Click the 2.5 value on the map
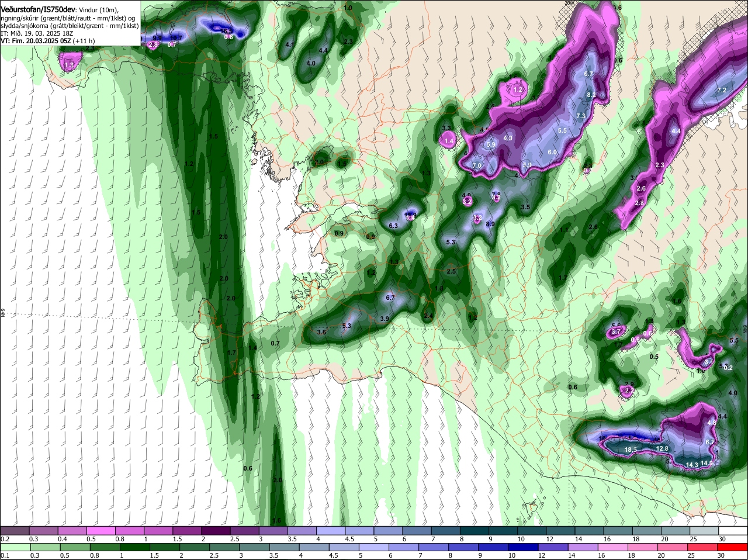The image size is (748, 560). (x=451, y=271)
